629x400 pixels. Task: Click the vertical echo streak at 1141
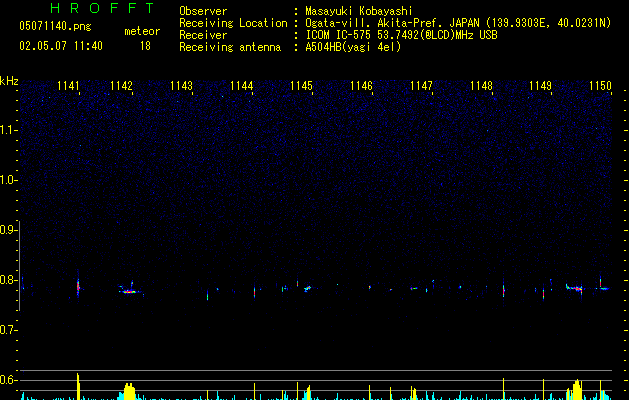78,287
